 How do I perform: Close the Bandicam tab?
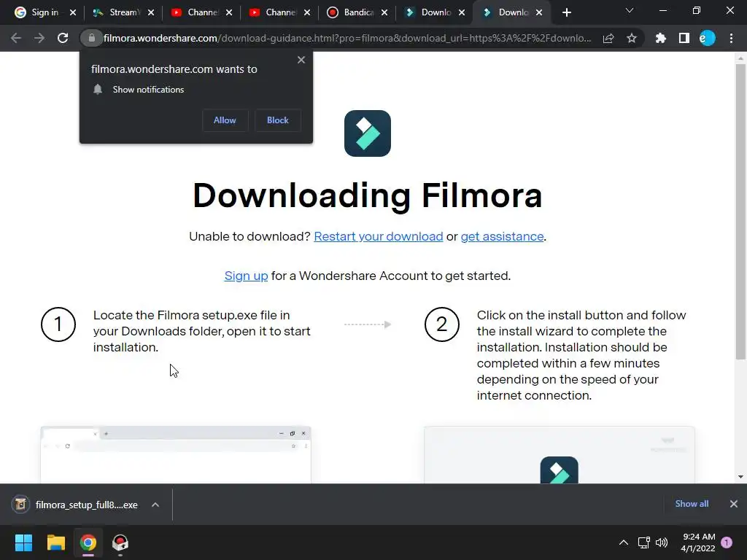pyautogui.click(x=384, y=12)
